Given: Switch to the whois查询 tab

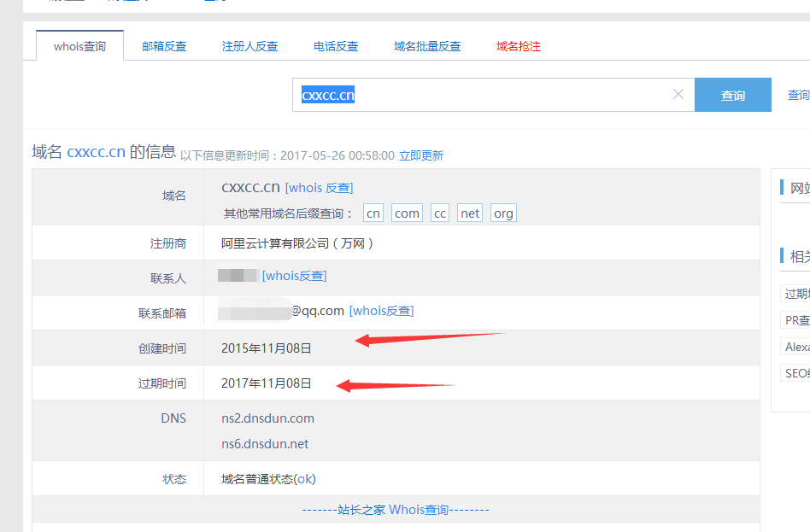Looking at the screenshot, I should pos(80,46).
